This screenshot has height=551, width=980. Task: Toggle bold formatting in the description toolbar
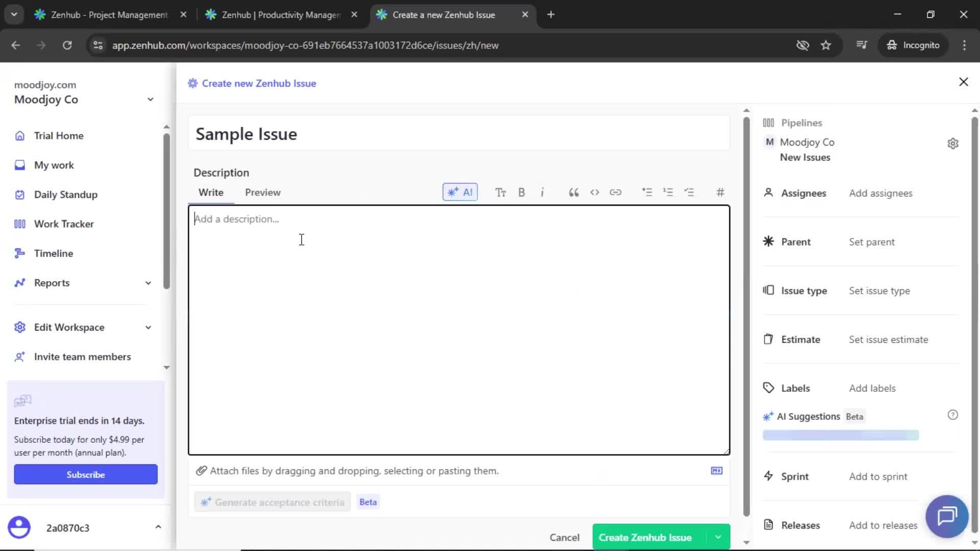(x=522, y=192)
